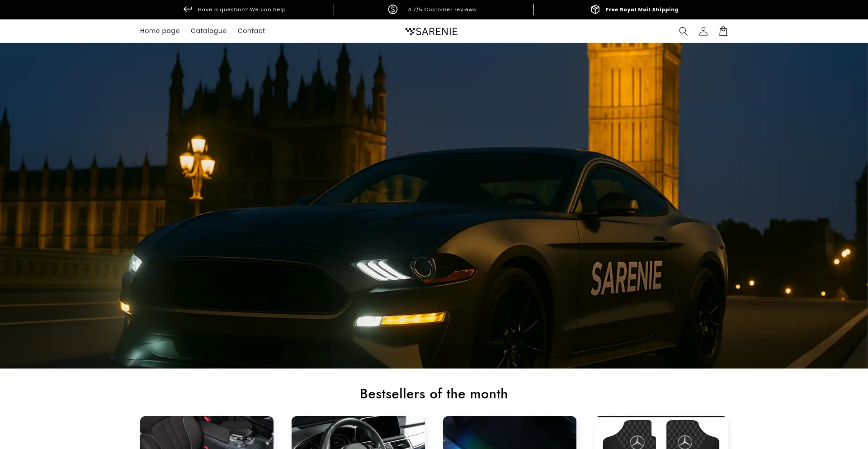Open the steering wheel product thumbnail

358,433
